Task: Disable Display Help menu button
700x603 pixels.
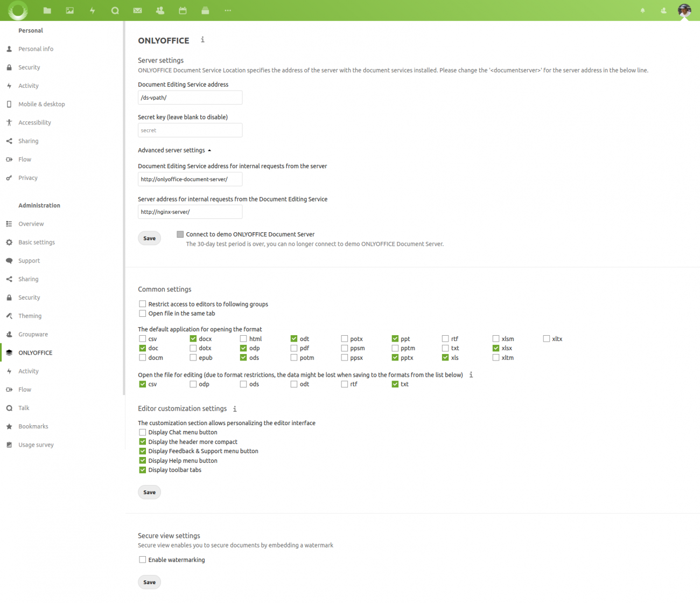Action: (x=143, y=461)
